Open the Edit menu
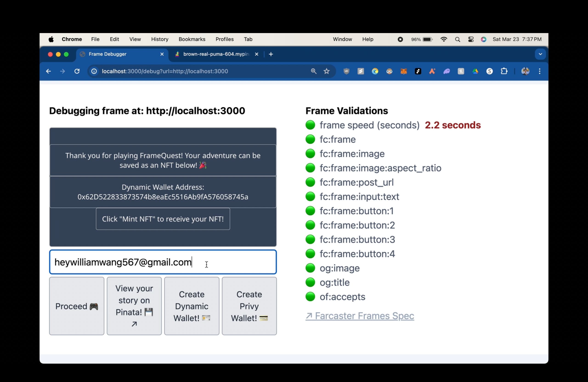Image resolution: width=588 pixels, height=382 pixels. pos(114,39)
